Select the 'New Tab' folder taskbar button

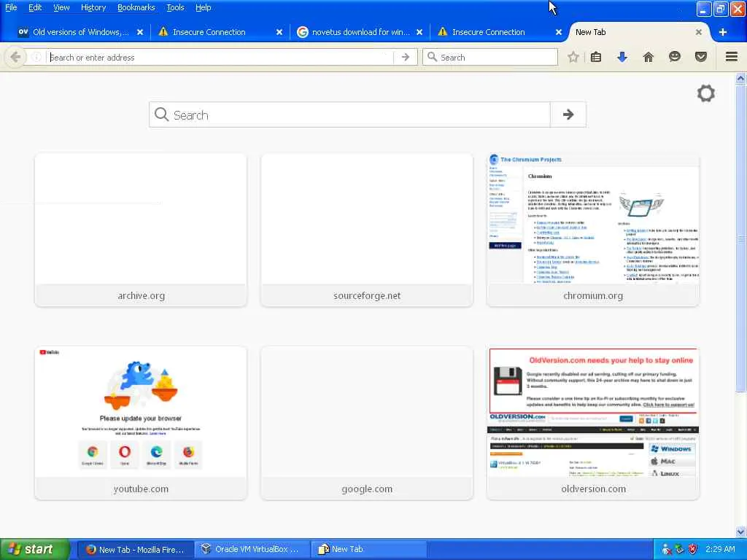click(x=368, y=550)
